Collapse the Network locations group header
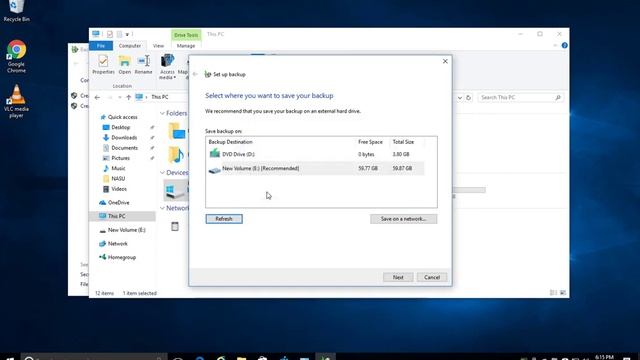 (x=162, y=208)
